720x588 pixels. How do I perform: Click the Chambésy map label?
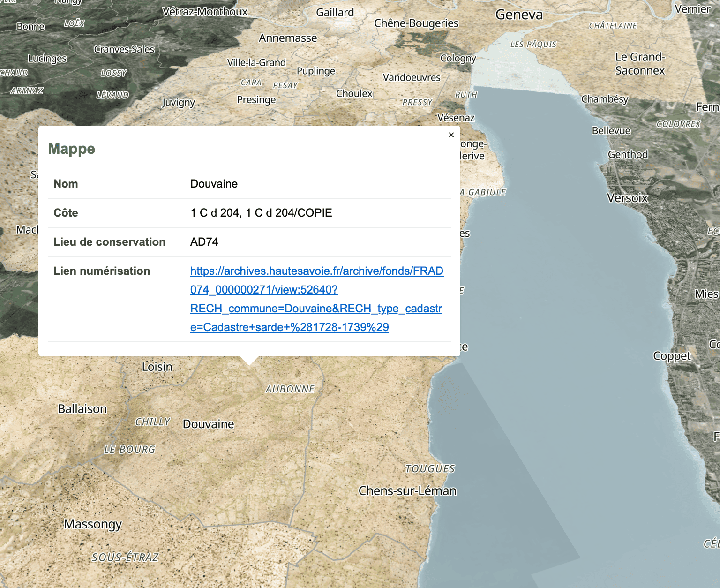(x=605, y=99)
